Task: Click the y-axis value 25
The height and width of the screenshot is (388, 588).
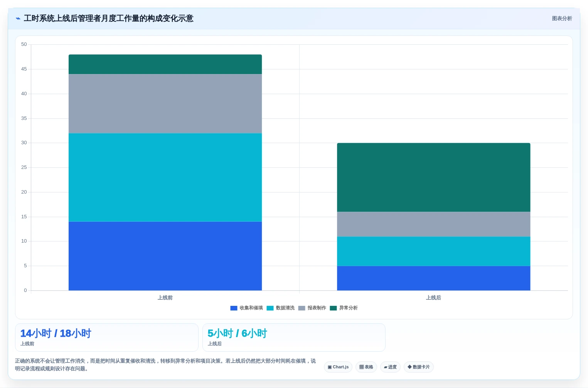Action: tap(24, 167)
